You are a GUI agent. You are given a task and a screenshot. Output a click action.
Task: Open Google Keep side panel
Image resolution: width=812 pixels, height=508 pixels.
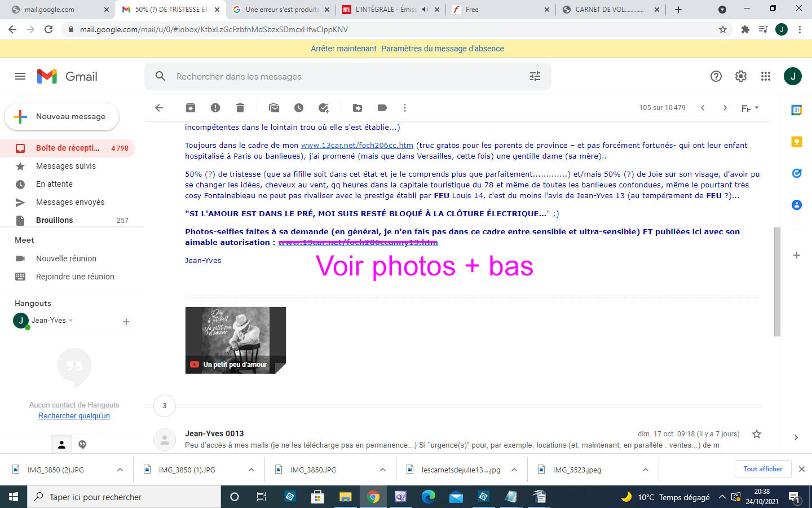[x=797, y=142]
